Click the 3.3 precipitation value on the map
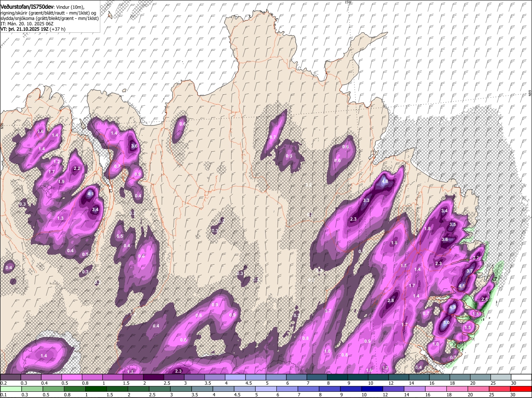 [x=366, y=200]
